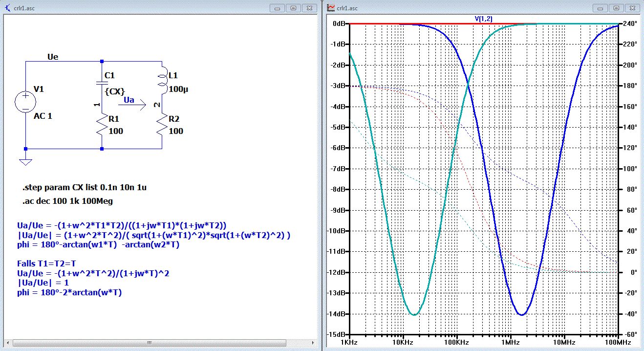Click the voltage source V1 symbol
This screenshot has width=644, height=351.
(25, 102)
